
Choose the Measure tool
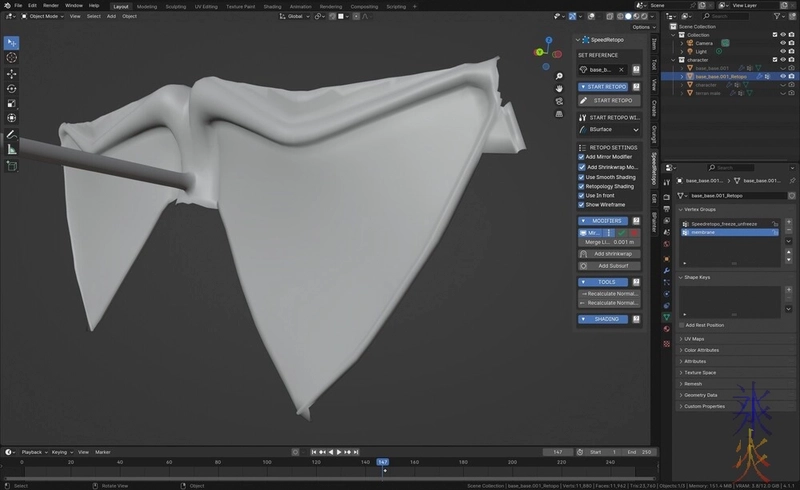(12, 149)
